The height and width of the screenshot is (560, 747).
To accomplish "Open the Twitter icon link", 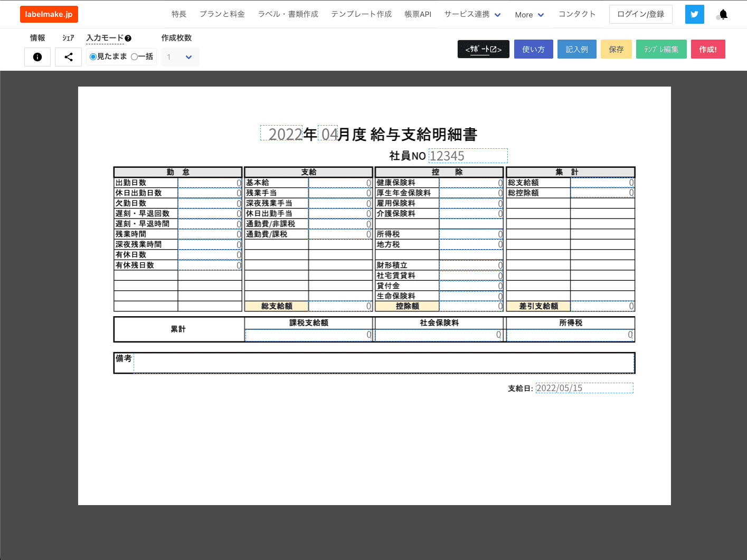I will click(694, 14).
